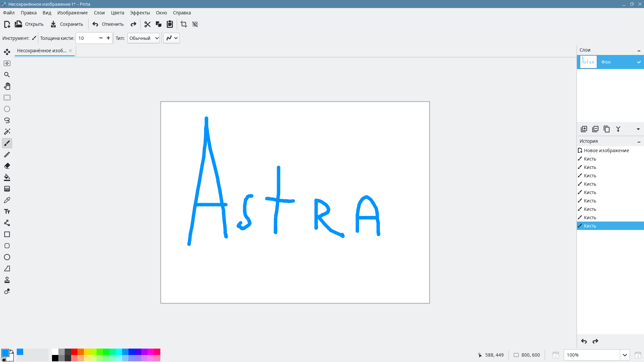Select the Paint Bucket tool
Viewport: 644px width, 362px height.
coord(7,177)
